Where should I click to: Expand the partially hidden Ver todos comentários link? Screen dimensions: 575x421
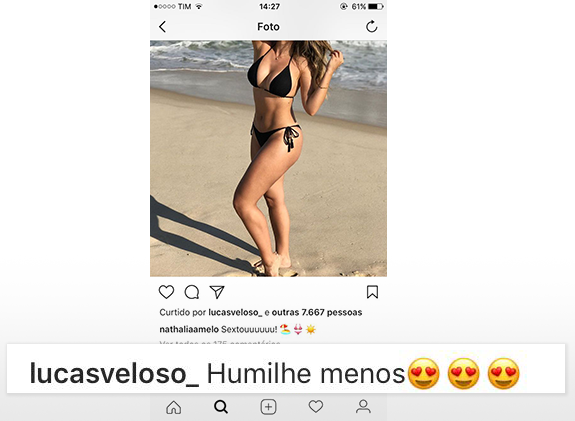tap(220, 342)
